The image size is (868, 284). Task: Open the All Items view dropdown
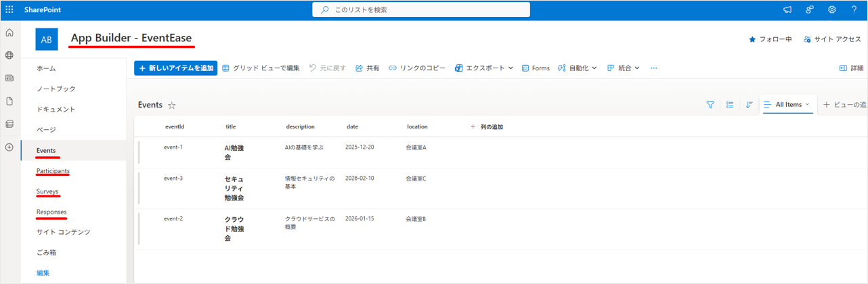788,105
